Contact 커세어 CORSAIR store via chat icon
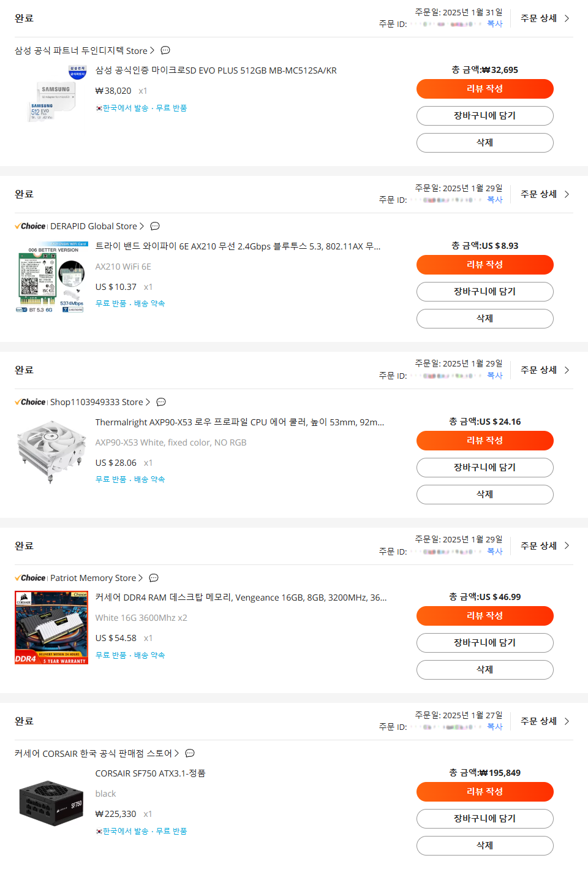The height and width of the screenshot is (869, 588). pyautogui.click(x=190, y=753)
